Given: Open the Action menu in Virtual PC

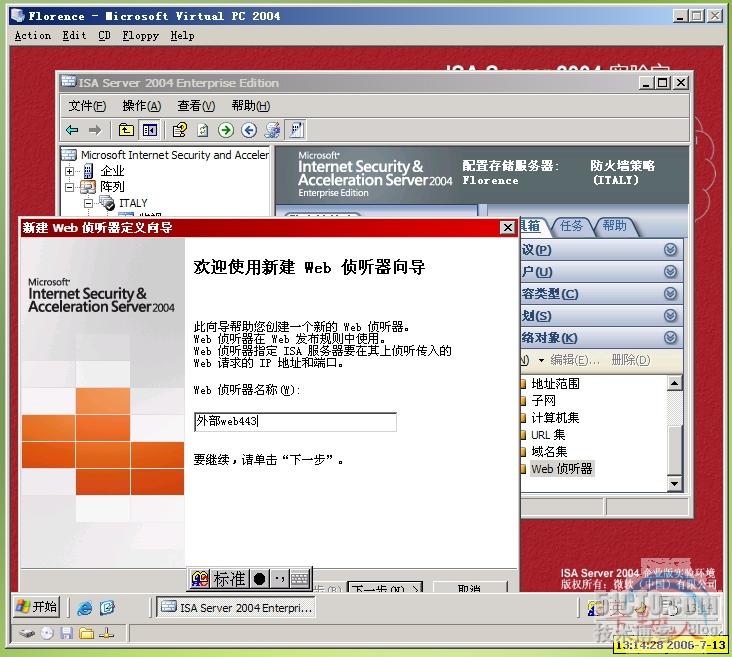Looking at the screenshot, I should (33, 35).
